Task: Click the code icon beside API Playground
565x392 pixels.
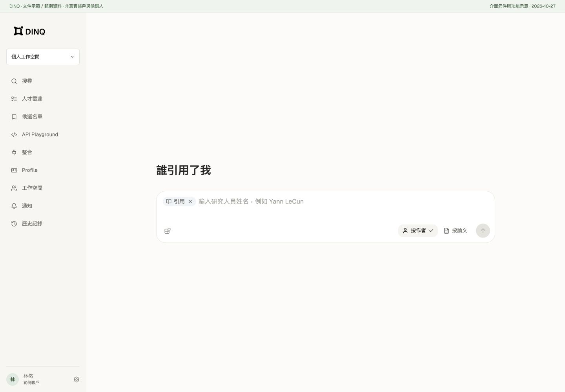Action: 14,134
